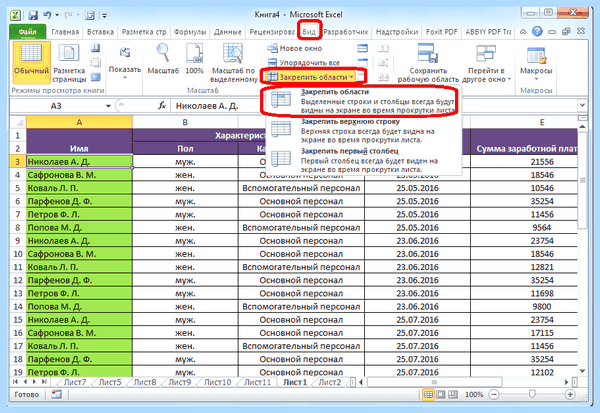Screen dimensions: 600x413
Task: Open the Формулы tab
Action: [190, 32]
